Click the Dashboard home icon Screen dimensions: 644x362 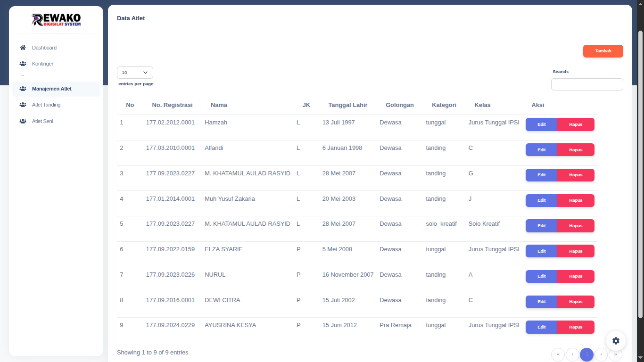coord(23,48)
